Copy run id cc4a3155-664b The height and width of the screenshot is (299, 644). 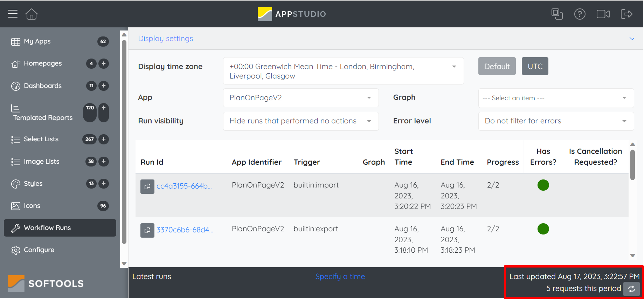[147, 186]
